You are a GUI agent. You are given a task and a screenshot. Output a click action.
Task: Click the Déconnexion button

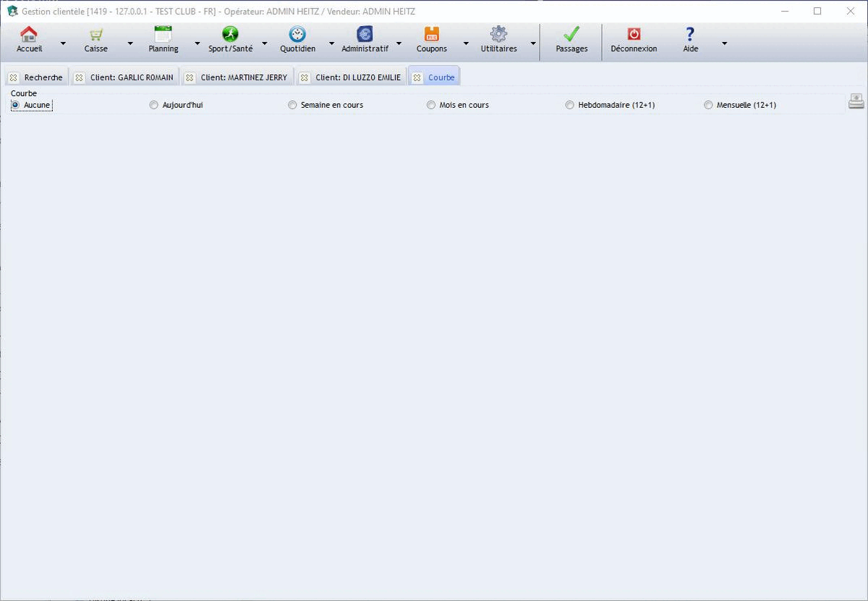(634, 40)
